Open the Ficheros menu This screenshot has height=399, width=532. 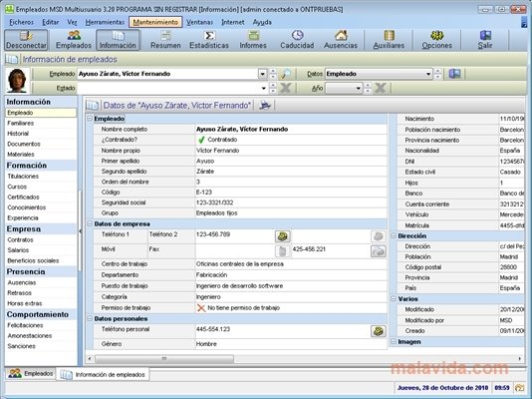tap(21, 22)
